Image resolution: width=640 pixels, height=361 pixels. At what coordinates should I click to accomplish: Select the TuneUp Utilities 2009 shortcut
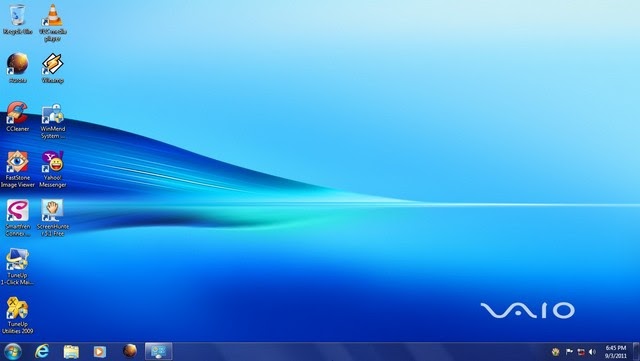[18, 315]
